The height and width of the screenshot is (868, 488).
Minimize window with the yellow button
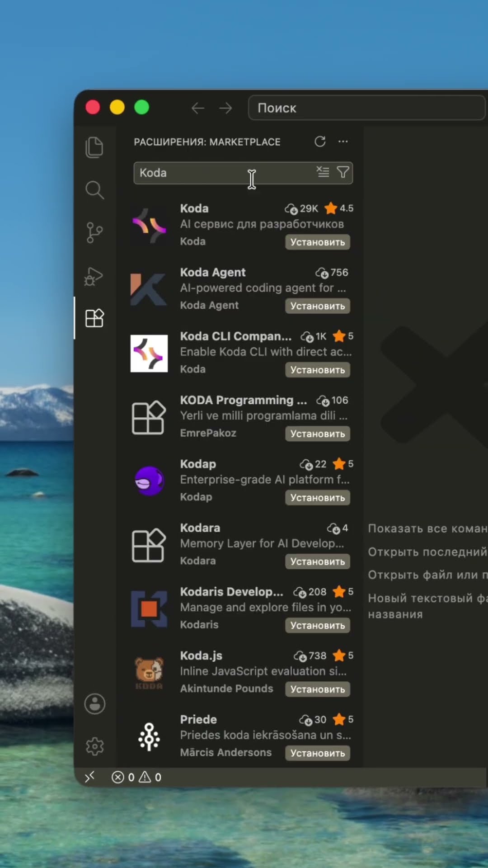(x=117, y=108)
